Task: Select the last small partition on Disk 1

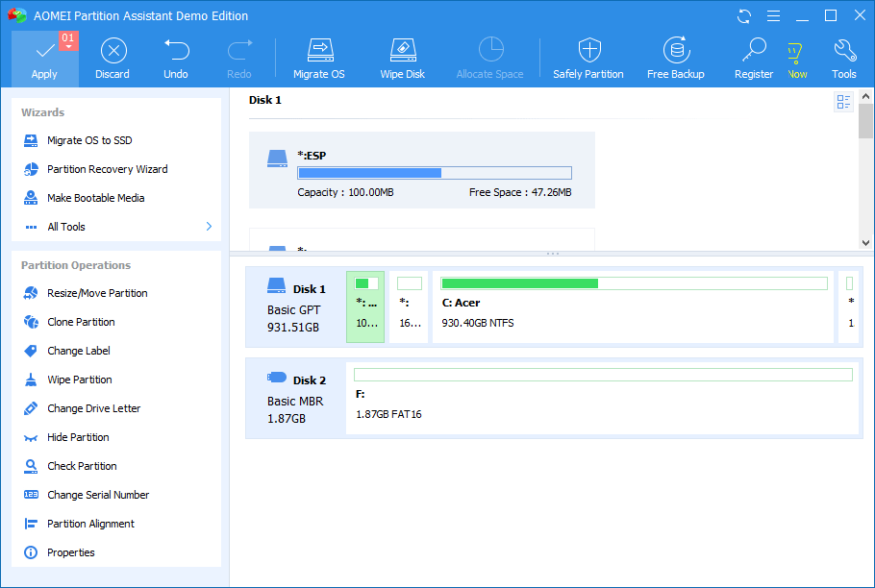Action: [x=850, y=306]
